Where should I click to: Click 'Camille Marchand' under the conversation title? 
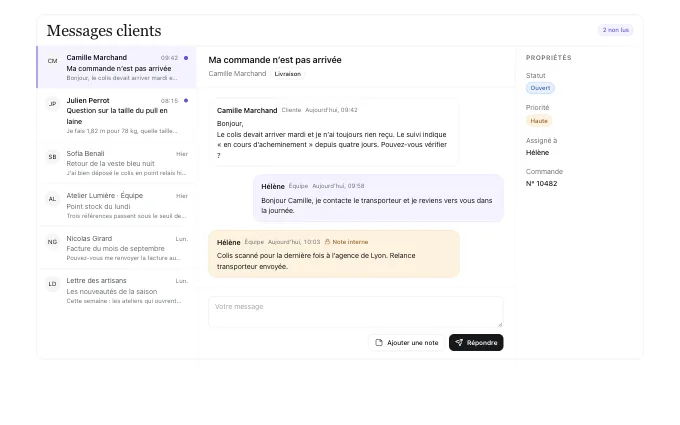(x=237, y=74)
